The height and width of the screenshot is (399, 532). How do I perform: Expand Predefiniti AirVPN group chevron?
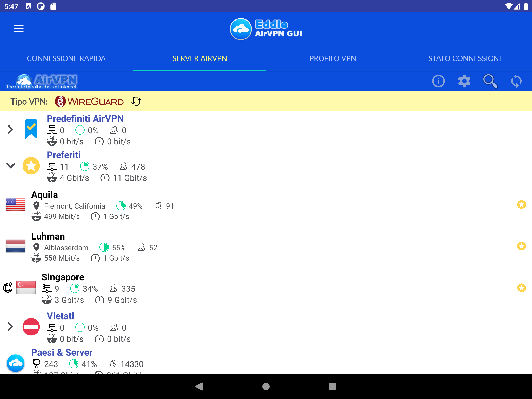(x=10, y=129)
